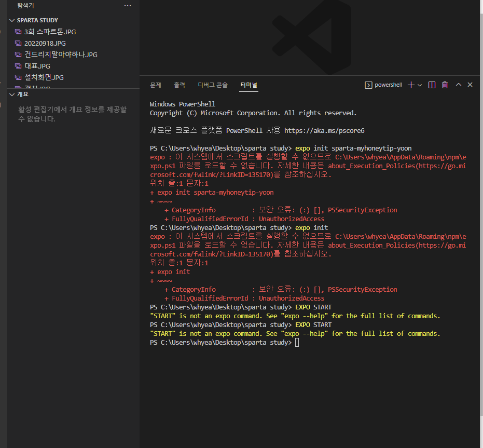Select the 터미널 terminal tab
The width and height of the screenshot is (483, 448).
[249, 85]
